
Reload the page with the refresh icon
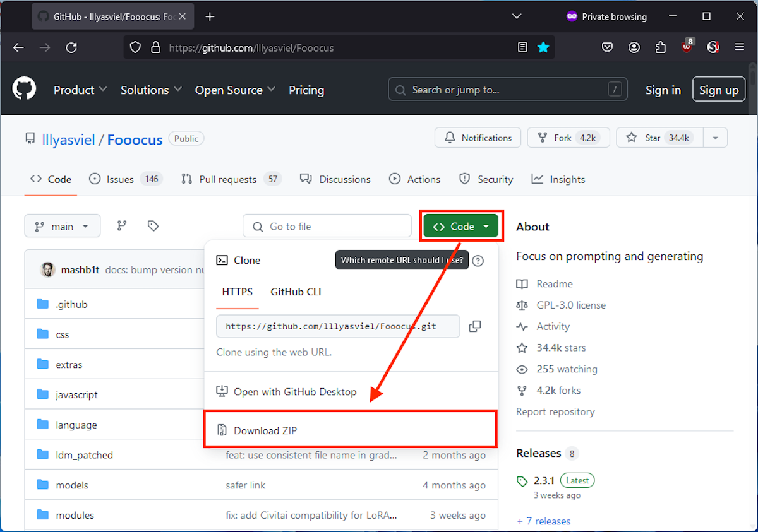tap(71, 47)
